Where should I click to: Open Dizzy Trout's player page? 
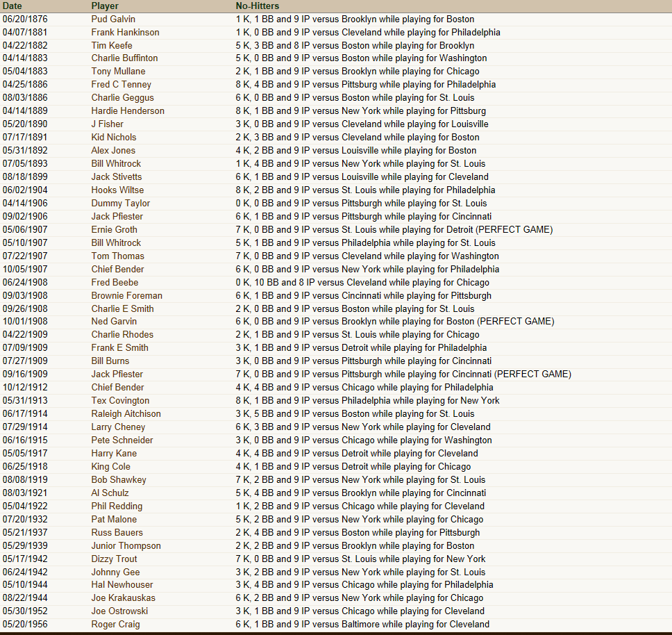tap(114, 559)
